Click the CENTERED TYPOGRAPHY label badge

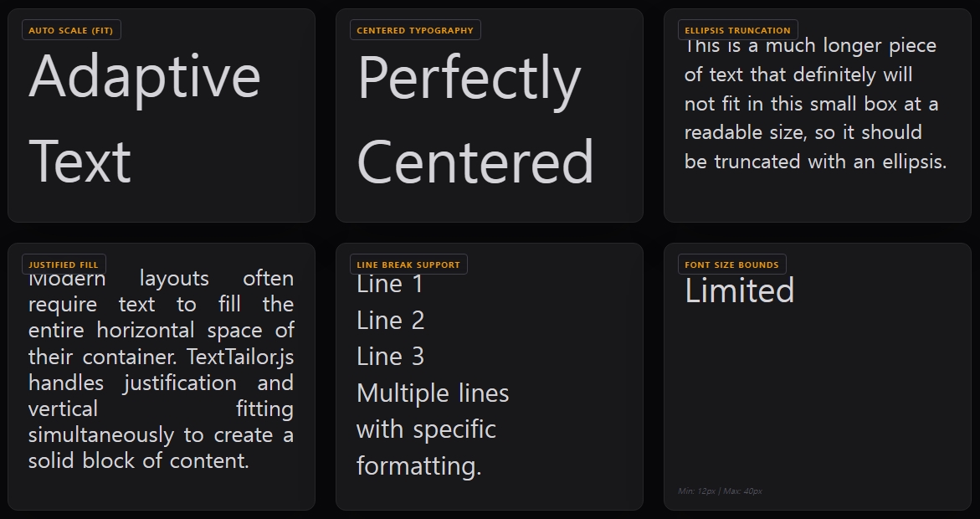coord(415,30)
